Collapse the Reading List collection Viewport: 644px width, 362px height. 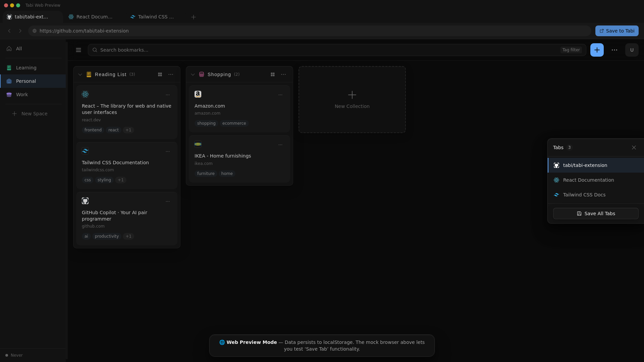pos(80,74)
